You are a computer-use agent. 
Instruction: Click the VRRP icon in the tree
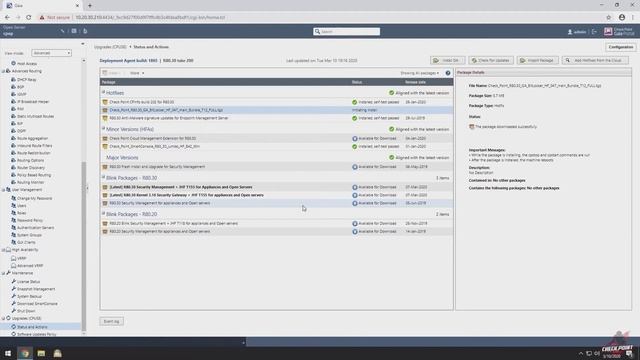(x=13, y=258)
